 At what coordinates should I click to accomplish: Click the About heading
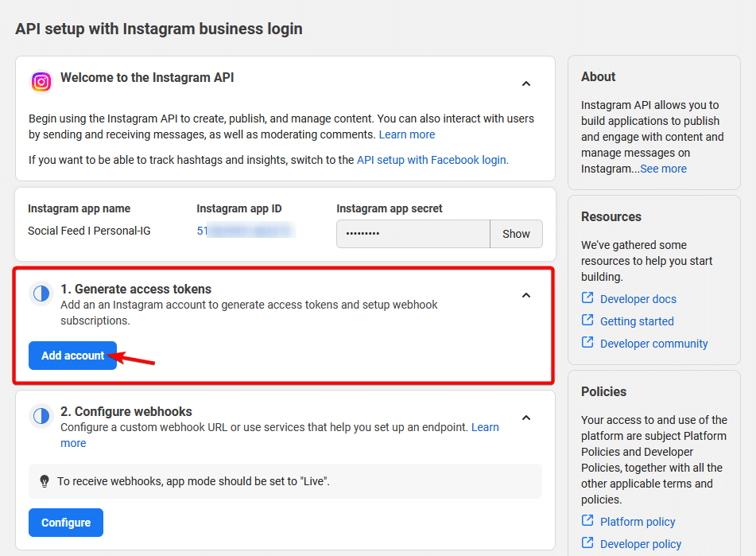(599, 76)
